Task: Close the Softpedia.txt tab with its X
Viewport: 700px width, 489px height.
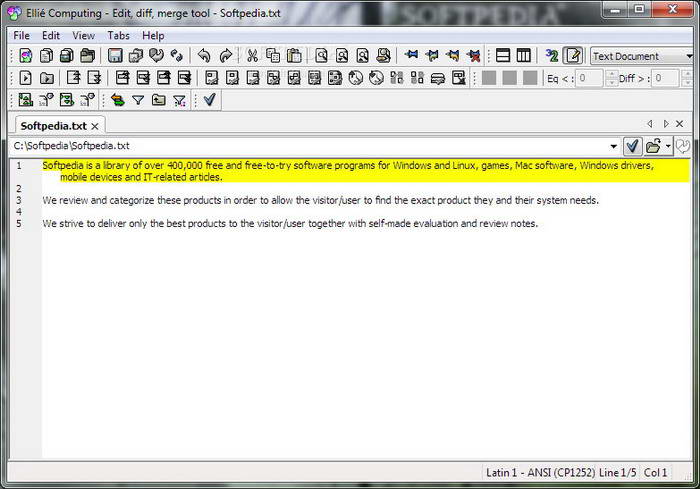Action: point(95,126)
